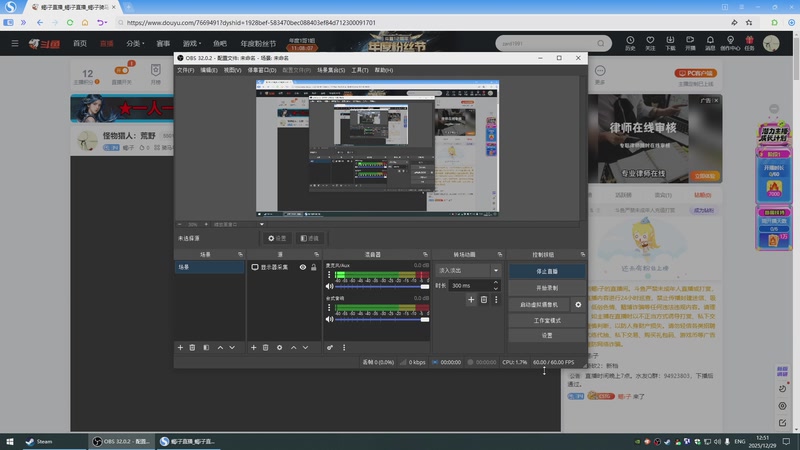Open virtual camera settings gear
The width and height of the screenshot is (800, 450).
pos(578,304)
